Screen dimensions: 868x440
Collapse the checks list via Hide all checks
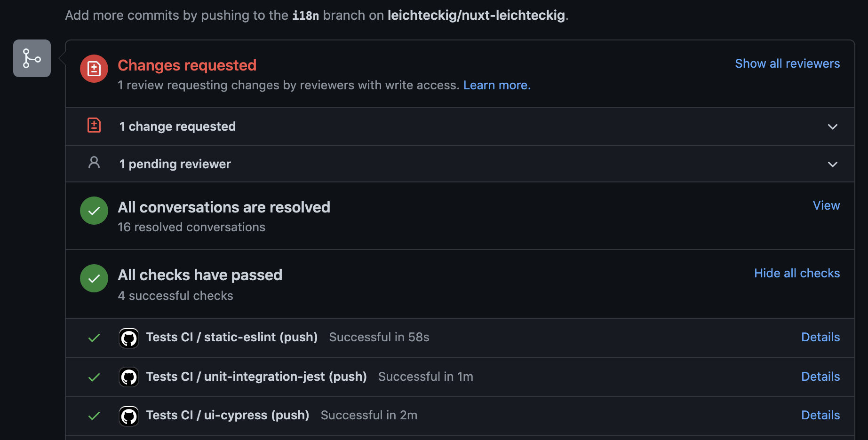(796, 273)
